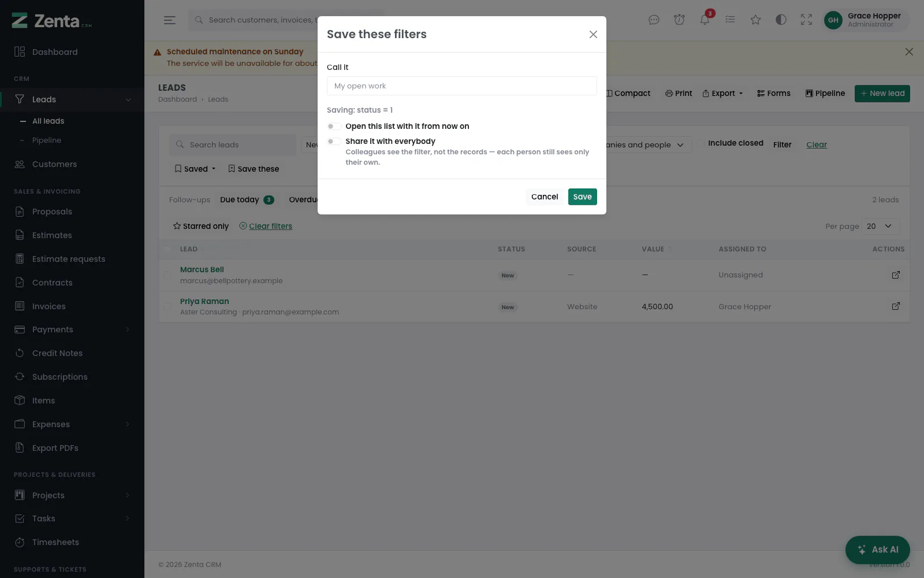Enter fullscreen mode icon

[806, 20]
